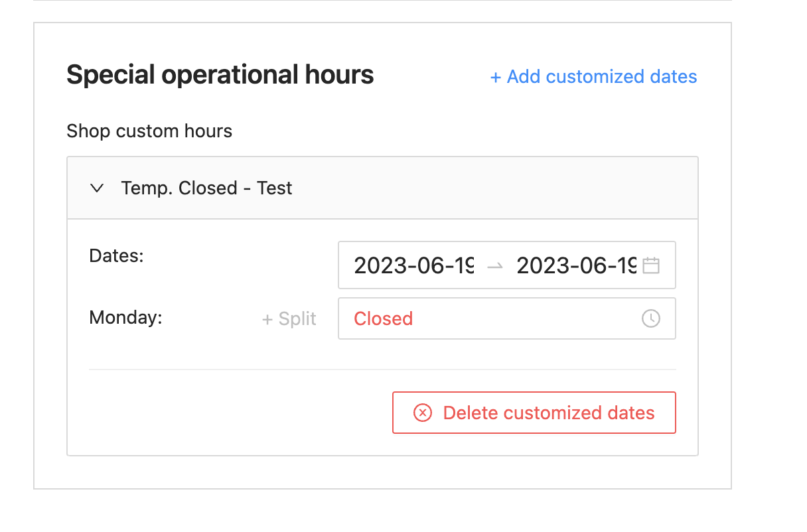The height and width of the screenshot is (532, 807).
Task: Edit the end date 2023-06-19
Action: (x=576, y=265)
